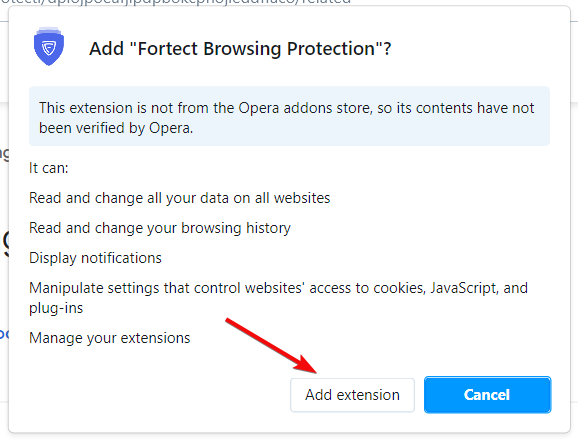Viewport: 578px width, 443px height.
Task: Click the large dark letter behind dialog's left edge
Action: (x=5, y=243)
